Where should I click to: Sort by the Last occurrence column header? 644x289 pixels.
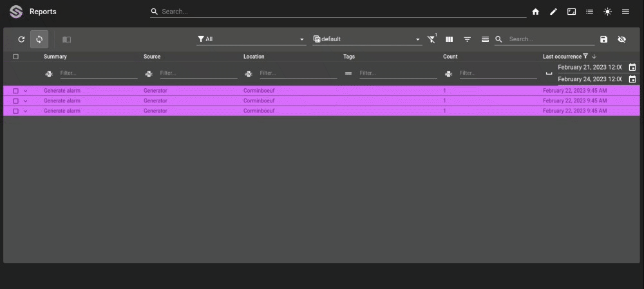[x=562, y=57]
